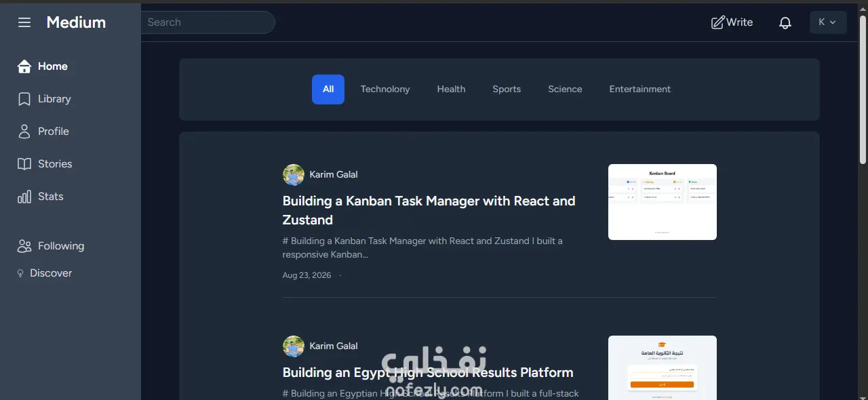
Task: Select the All category filter
Action: tap(328, 89)
